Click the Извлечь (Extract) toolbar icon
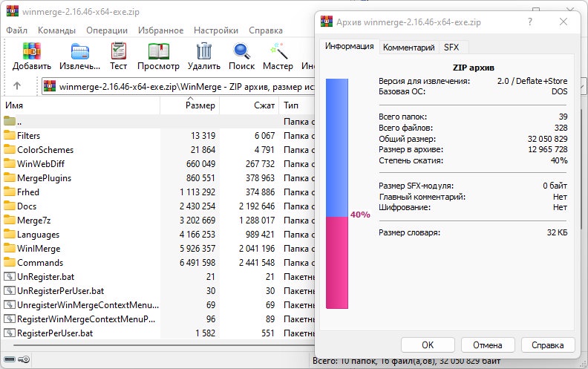The height and width of the screenshot is (369, 588). (80, 51)
